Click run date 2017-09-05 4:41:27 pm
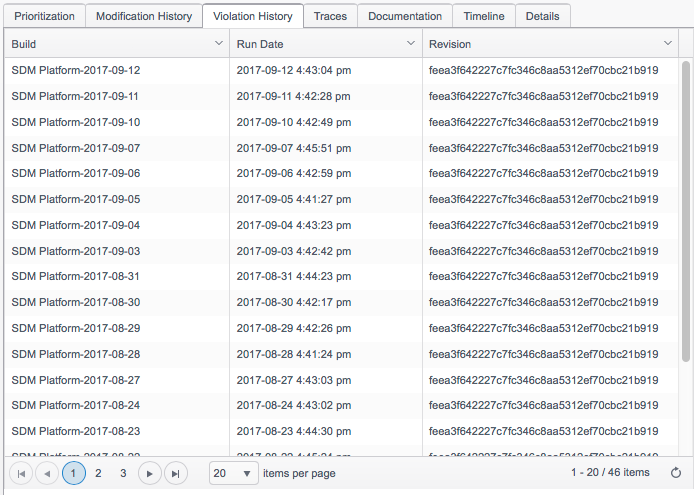Screen dimensions: 694x495 coord(294,199)
